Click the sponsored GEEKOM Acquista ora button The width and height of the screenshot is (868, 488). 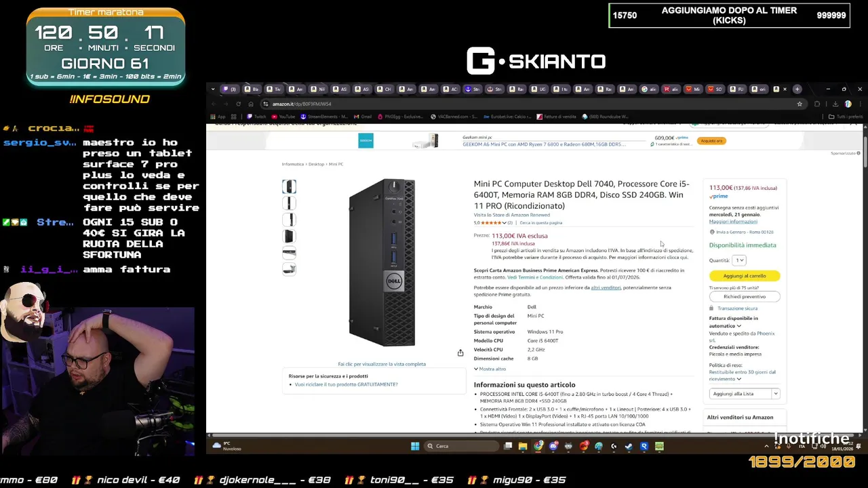711,141
